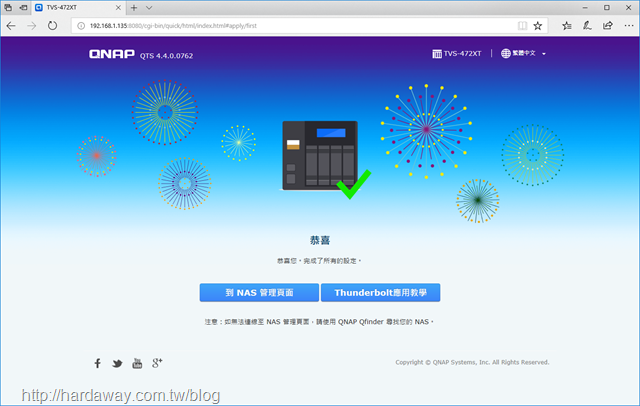The height and width of the screenshot is (406, 640).
Task: Click the globe language icon
Action: point(506,53)
